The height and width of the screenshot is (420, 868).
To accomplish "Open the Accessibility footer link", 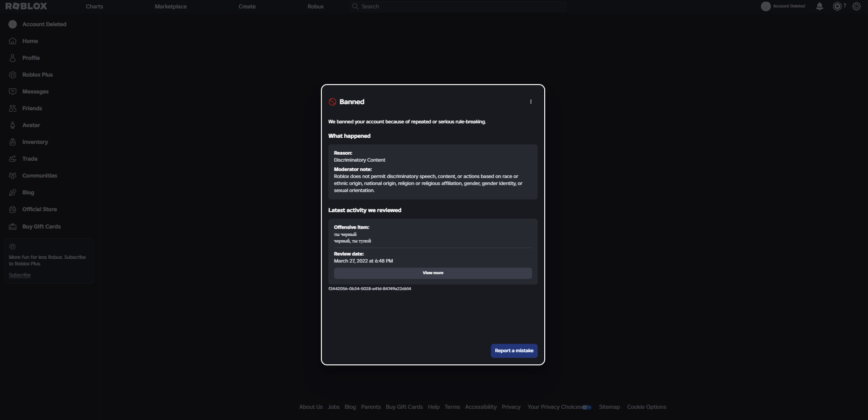I will tap(481, 407).
